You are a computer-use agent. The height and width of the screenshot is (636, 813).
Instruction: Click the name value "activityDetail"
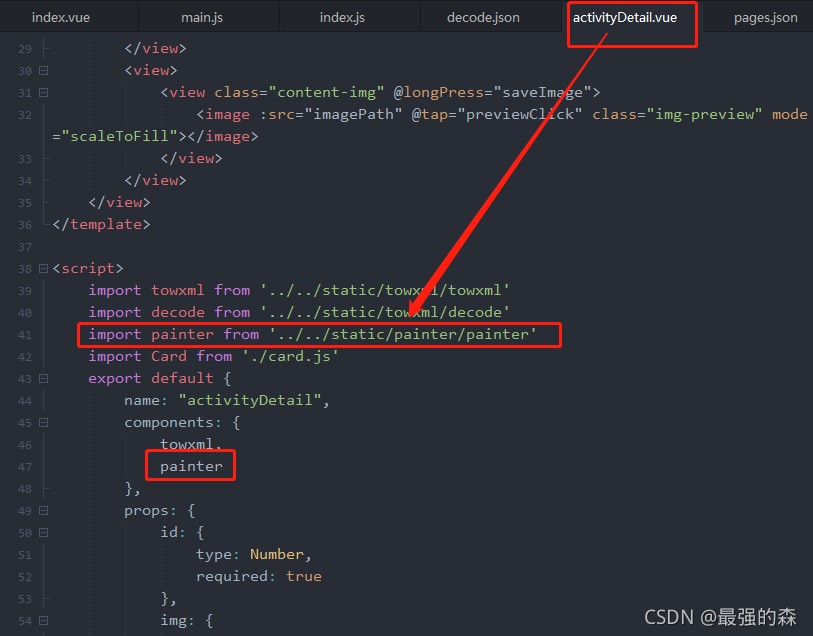coord(249,400)
